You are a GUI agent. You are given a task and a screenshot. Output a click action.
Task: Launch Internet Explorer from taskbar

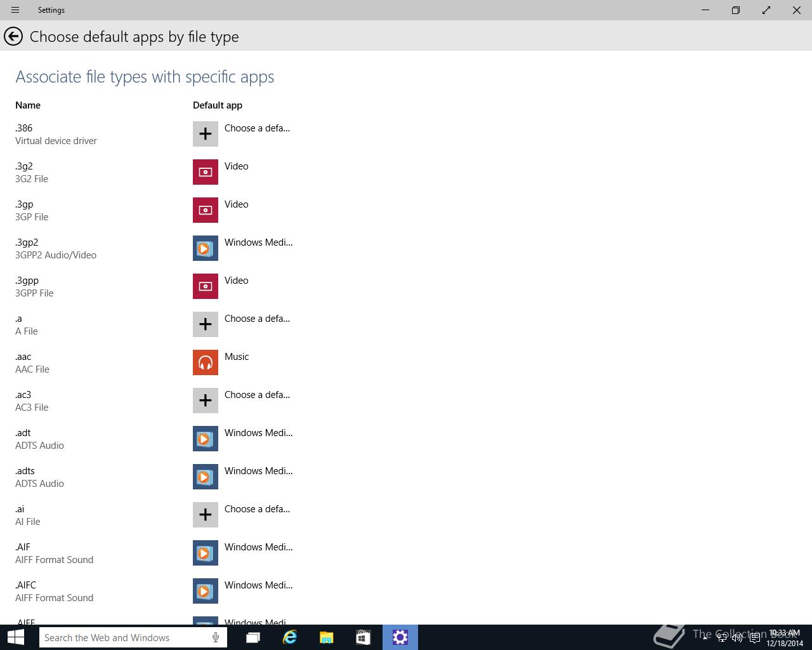pos(290,637)
